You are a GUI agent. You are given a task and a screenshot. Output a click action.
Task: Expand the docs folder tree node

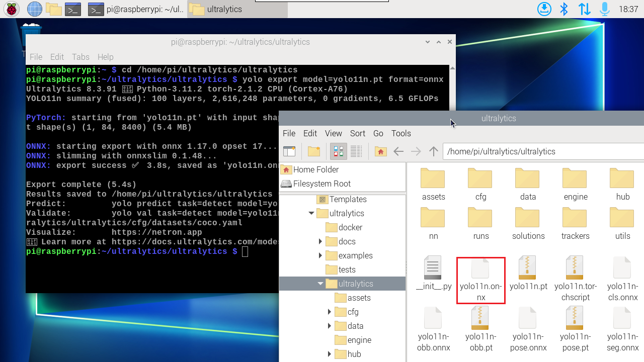(x=320, y=241)
